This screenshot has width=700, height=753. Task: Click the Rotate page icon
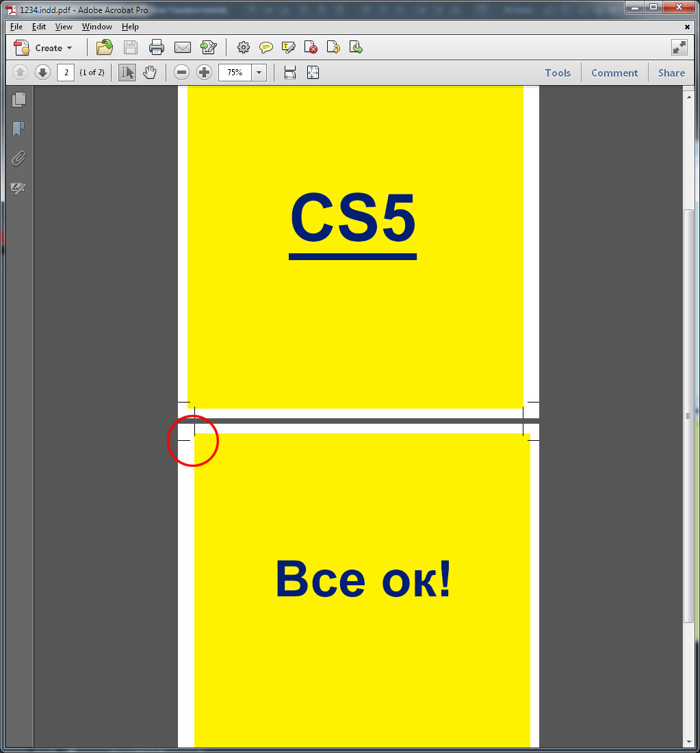point(333,47)
